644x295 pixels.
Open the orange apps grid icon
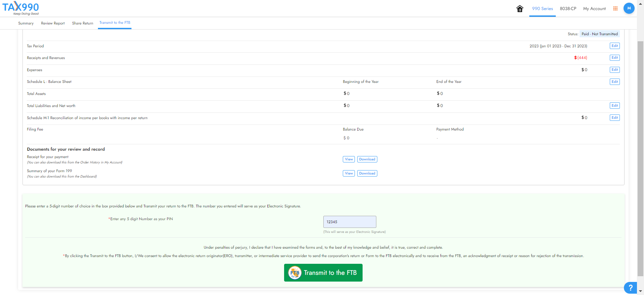point(615,9)
